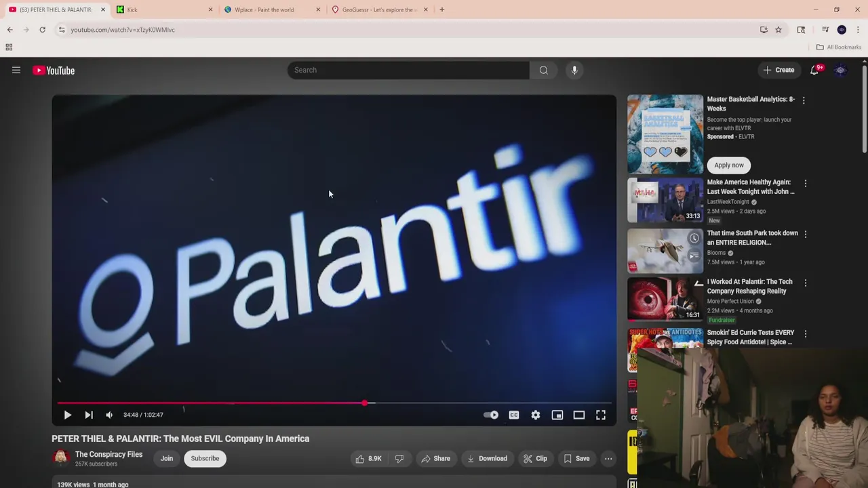Open the YouTube account avatar menu
This screenshot has width=868, height=488.
click(x=841, y=70)
